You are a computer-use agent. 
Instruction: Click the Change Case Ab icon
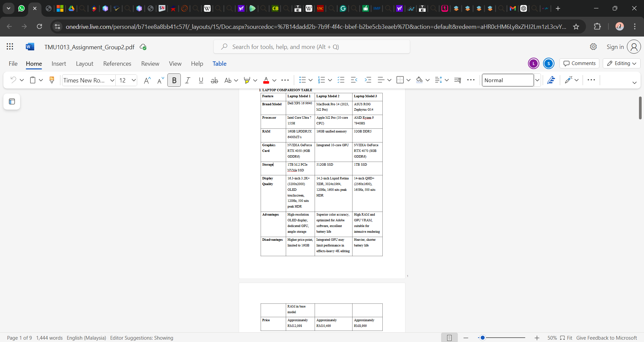[x=228, y=80]
